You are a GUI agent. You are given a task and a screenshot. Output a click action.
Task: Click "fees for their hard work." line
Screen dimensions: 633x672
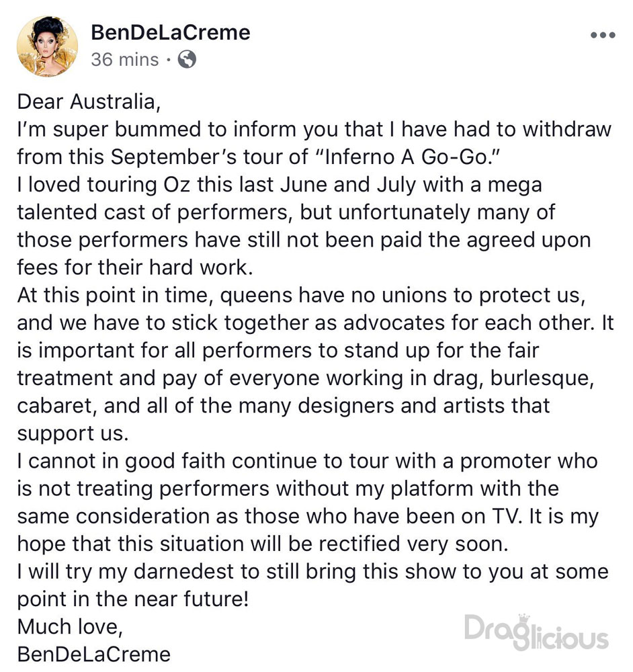134,267
